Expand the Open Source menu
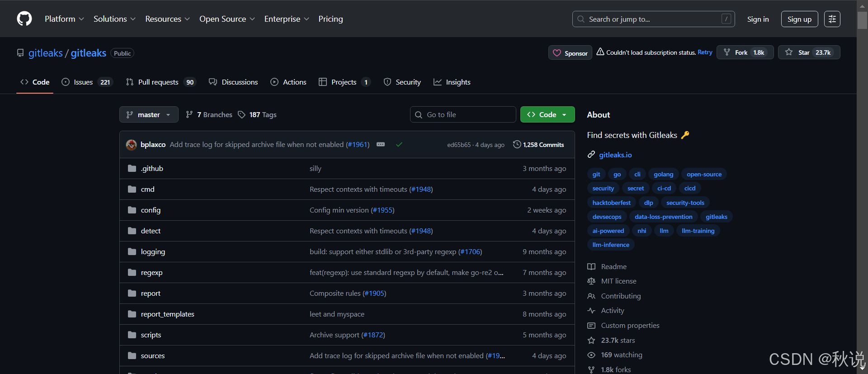 click(227, 19)
